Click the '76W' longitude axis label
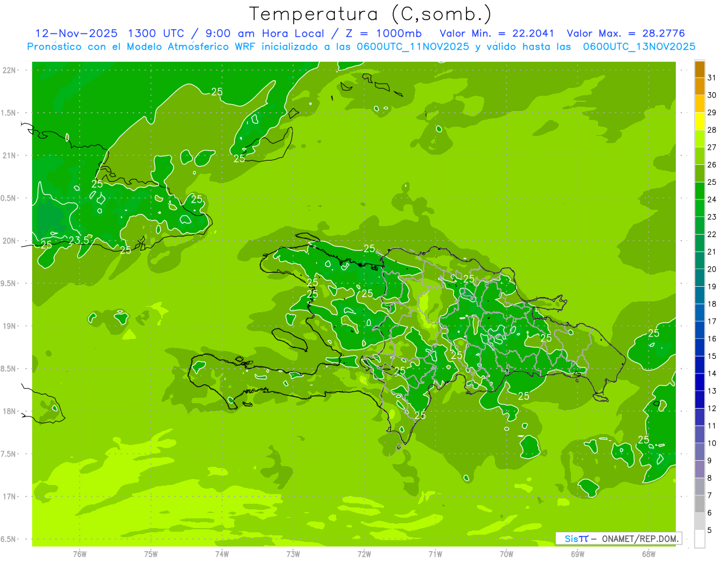The image size is (728, 562). pyautogui.click(x=80, y=554)
